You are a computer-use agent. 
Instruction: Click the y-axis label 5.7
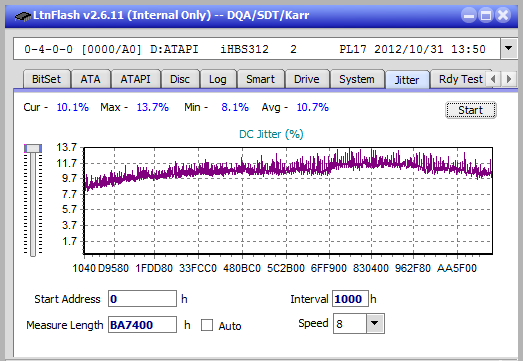tap(69, 210)
